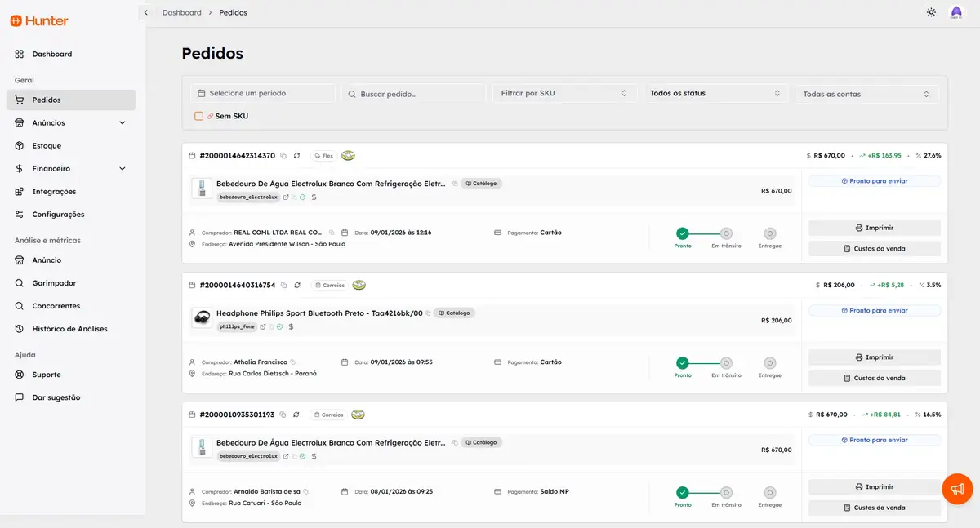The height and width of the screenshot is (528, 980).
Task: Click Custos da venda for order #2000014640316754
Action: (x=875, y=378)
